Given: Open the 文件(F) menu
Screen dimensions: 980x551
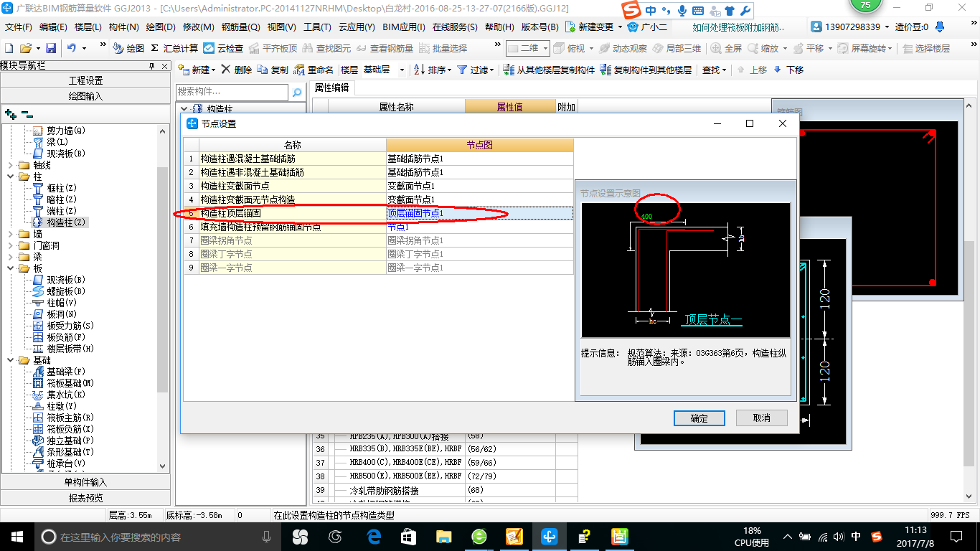Looking at the screenshot, I should (x=18, y=27).
